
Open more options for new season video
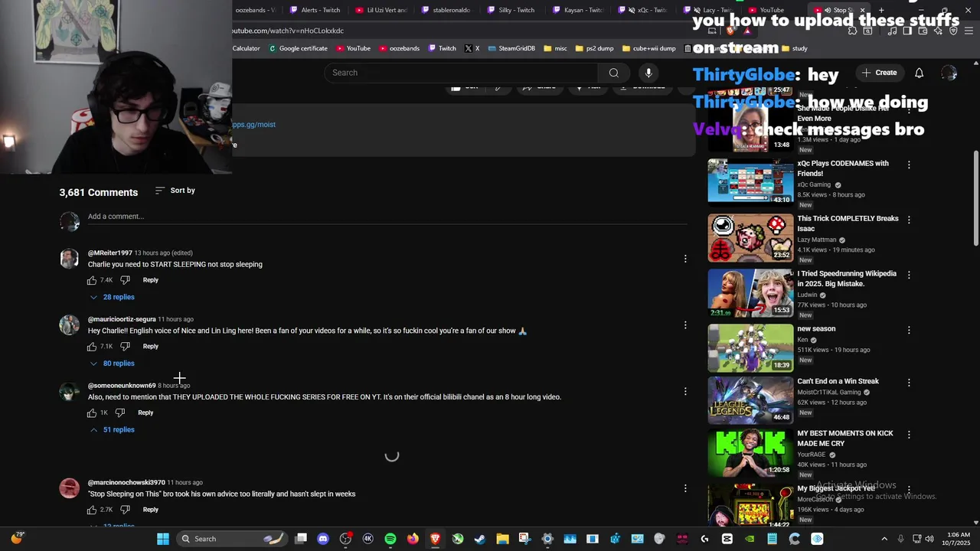pyautogui.click(x=909, y=330)
